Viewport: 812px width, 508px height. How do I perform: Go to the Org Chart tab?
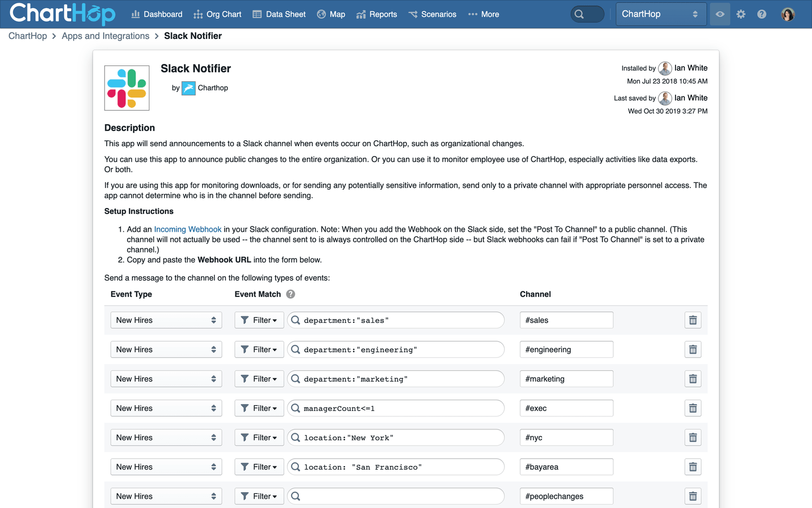(218, 14)
